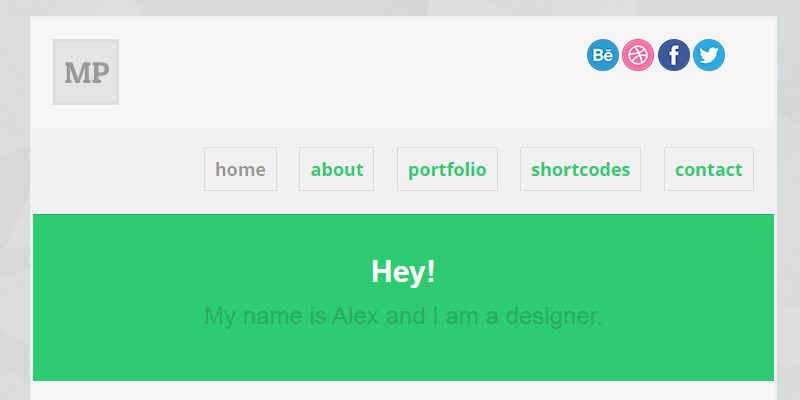
Task: Click the light area below green banner
Action: pyautogui.click(x=400, y=391)
